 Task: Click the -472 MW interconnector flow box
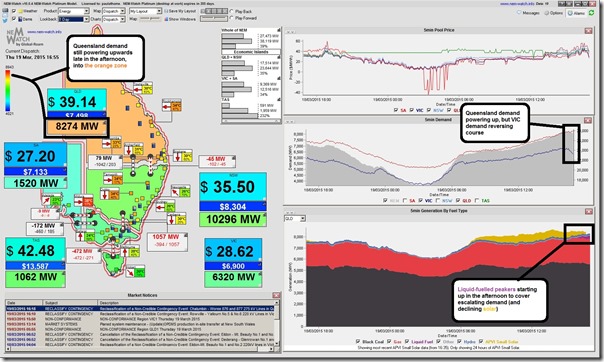[83, 255]
